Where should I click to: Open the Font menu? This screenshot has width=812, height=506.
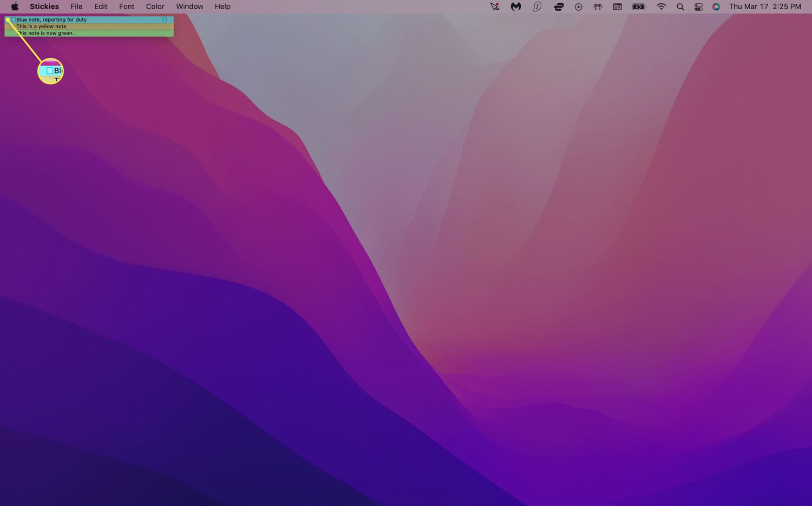pos(127,6)
